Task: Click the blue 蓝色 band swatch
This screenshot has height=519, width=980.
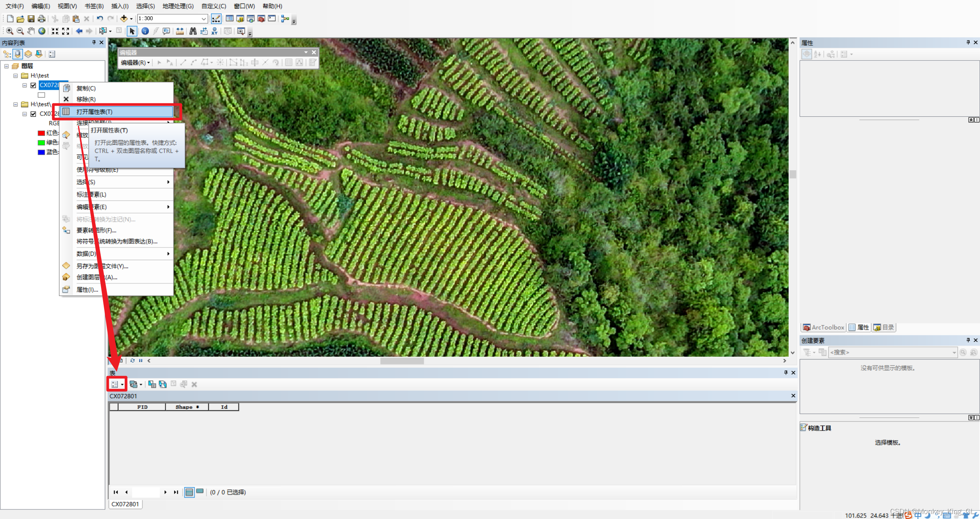Action: coord(41,152)
